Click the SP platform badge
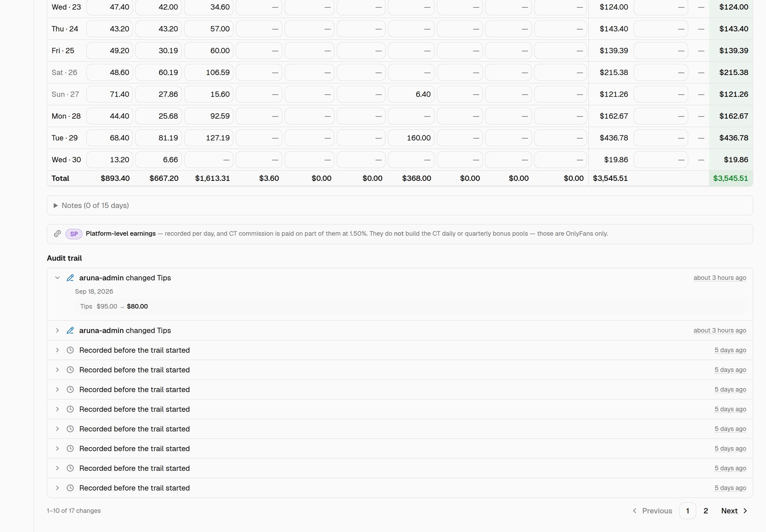Viewport: 766px width, 532px height. pyautogui.click(x=74, y=234)
